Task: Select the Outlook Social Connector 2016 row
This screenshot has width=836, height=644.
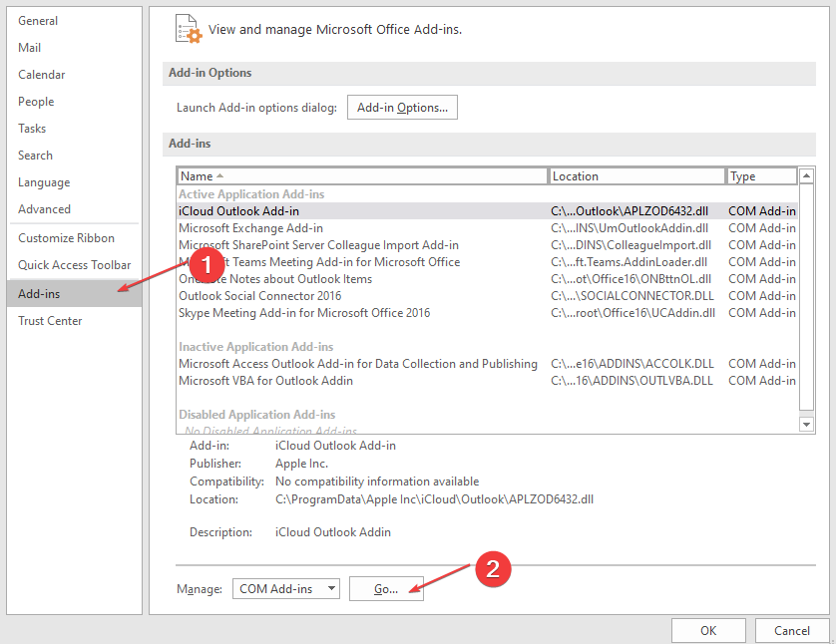Action: pyautogui.click(x=487, y=296)
